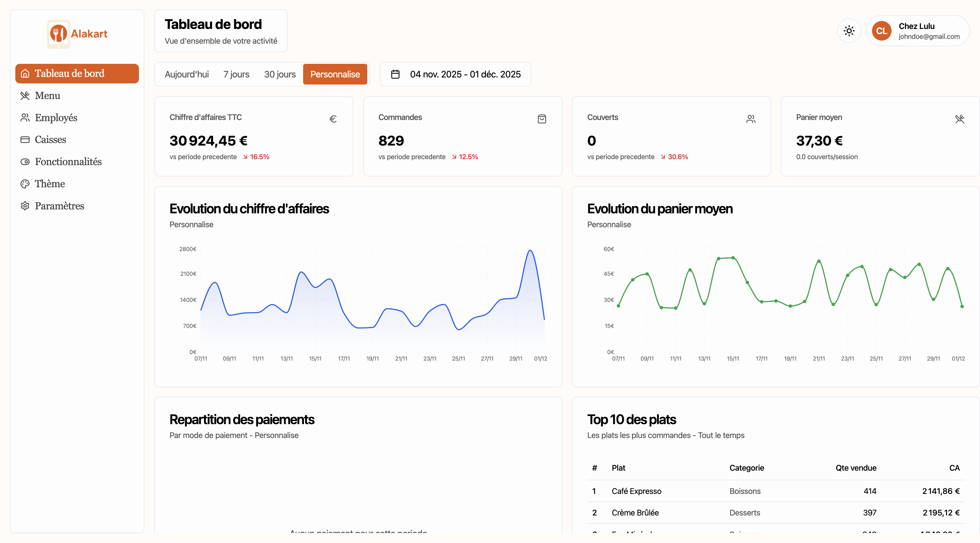980x543 pixels.
Task: Select the Aujourd'hui period filter
Action: [187, 74]
